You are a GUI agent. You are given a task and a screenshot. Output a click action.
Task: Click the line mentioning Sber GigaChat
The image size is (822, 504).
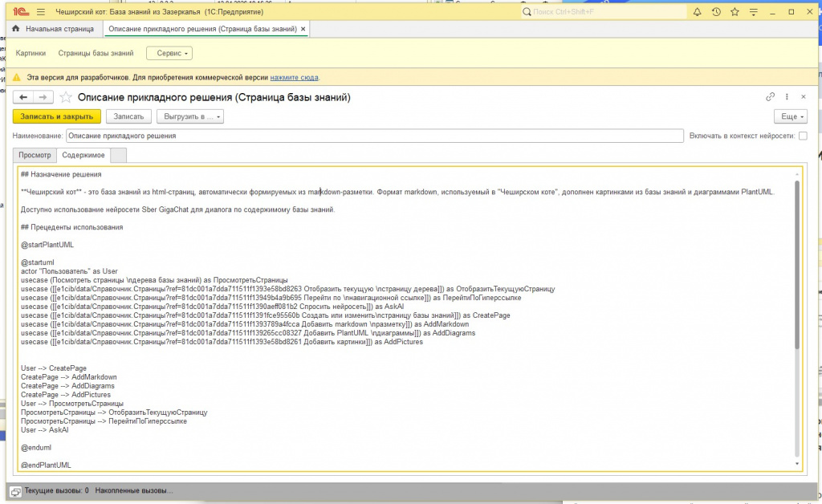[177, 209]
